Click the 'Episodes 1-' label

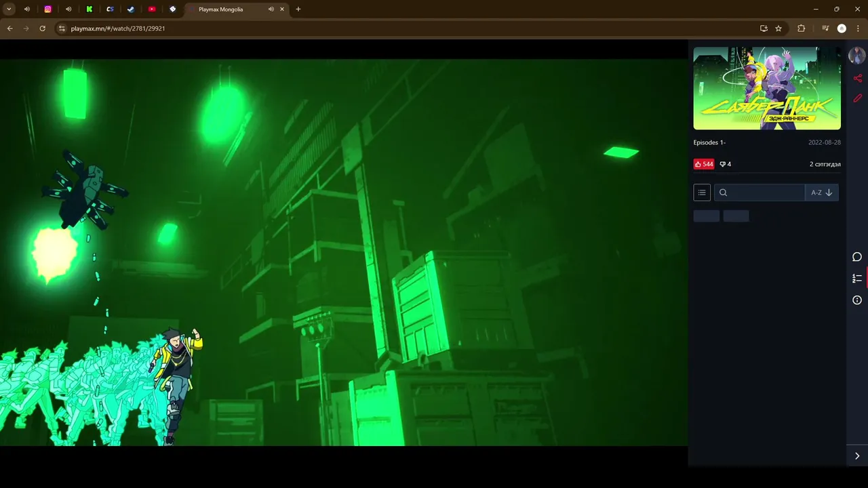tap(709, 142)
